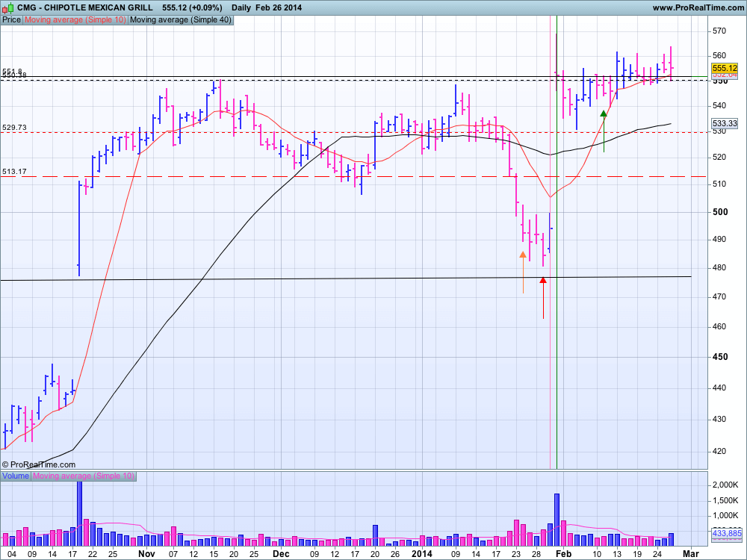The width and height of the screenshot is (747, 560).
Task: Click the 28 date label on time axis
Action: [x=536, y=554]
